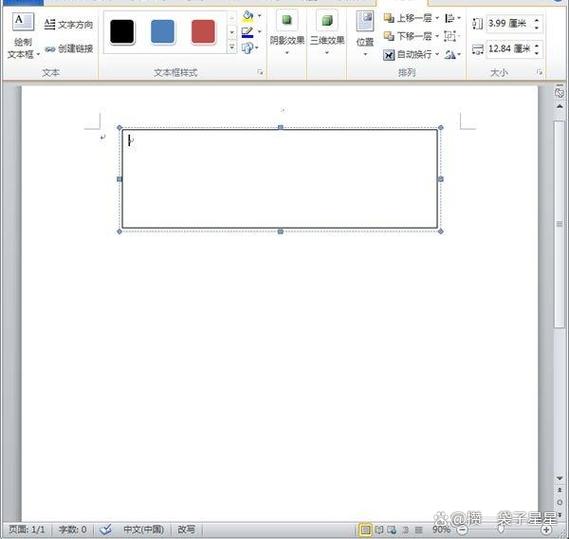Click the next page double-arrow button
The width and height of the screenshot is (569, 539).
(x=559, y=514)
